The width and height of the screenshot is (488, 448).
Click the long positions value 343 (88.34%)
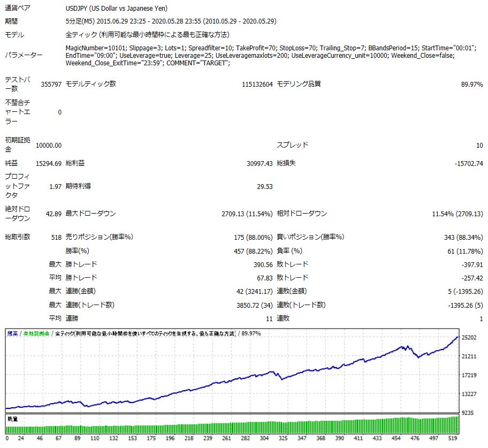pos(463,238)
